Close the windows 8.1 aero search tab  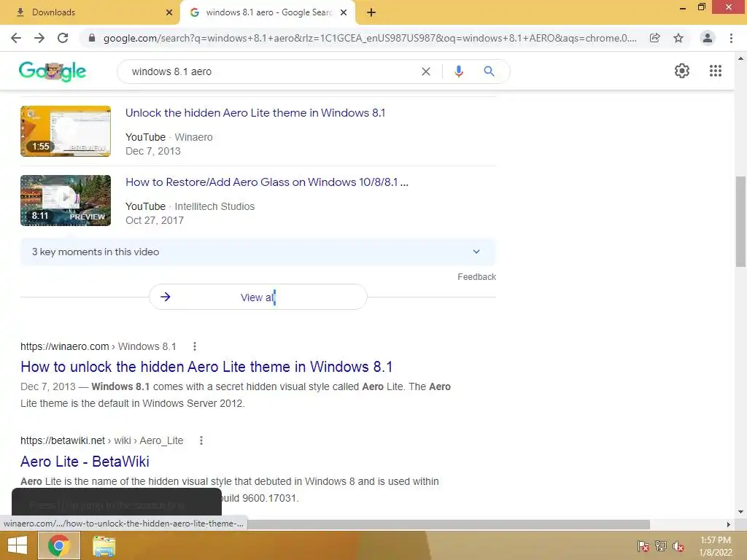coord(344,12)
